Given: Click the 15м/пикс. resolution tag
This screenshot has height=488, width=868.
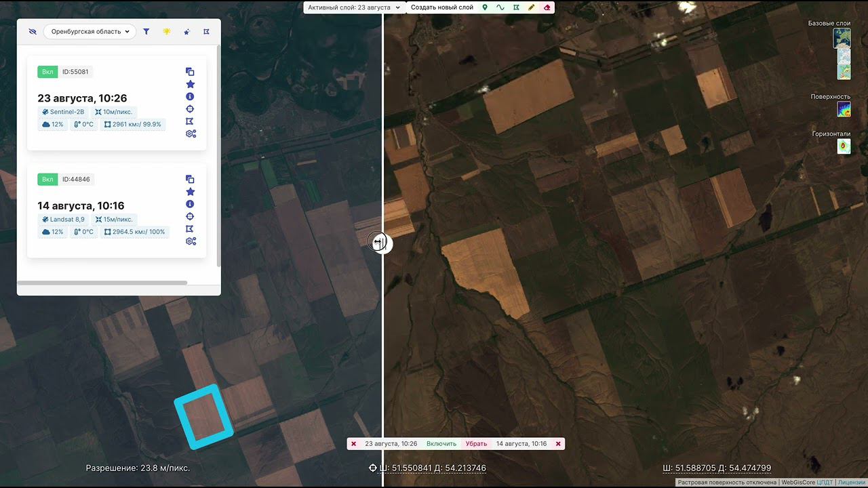Looking at the screenshot, I should [114, 220].
